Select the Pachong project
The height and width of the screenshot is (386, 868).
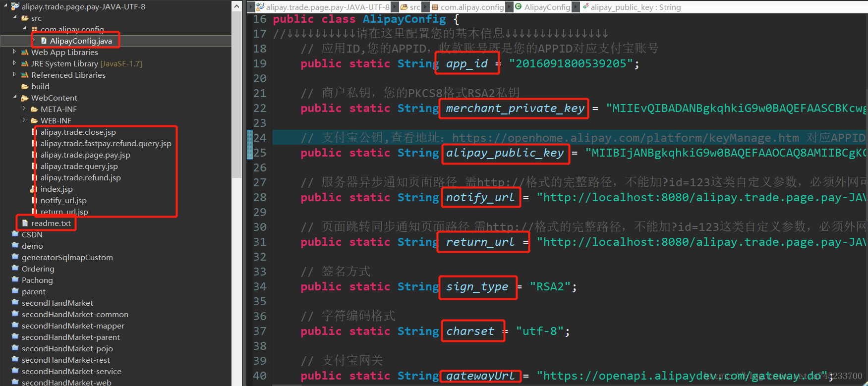tap(37, 280)
